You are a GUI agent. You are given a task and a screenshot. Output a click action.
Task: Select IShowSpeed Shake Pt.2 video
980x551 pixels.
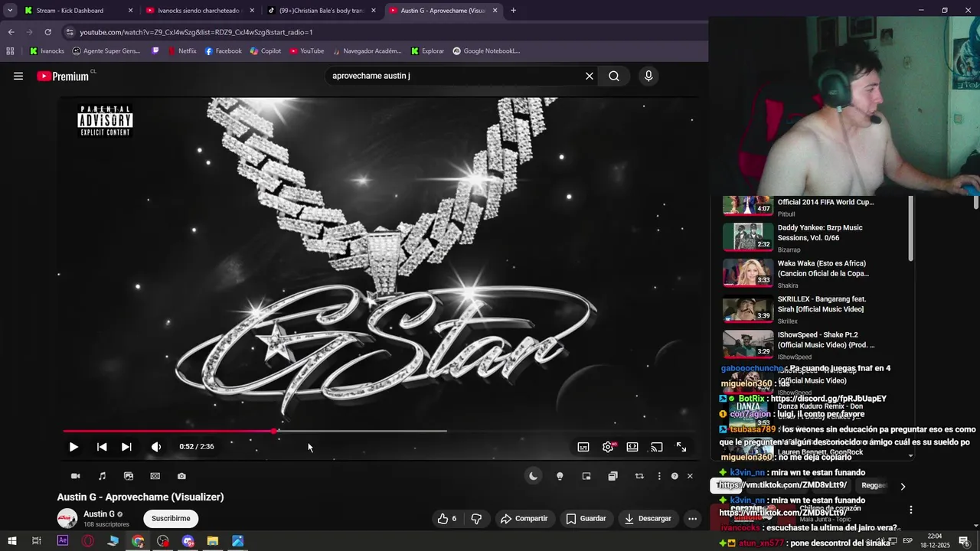pyautogui.click(x=812, y=344)
